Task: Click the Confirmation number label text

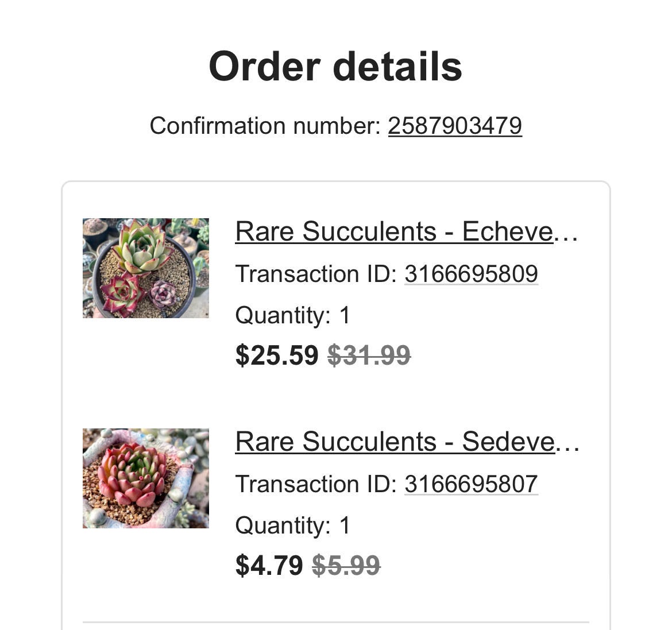Action: click(x=265, y=126)
